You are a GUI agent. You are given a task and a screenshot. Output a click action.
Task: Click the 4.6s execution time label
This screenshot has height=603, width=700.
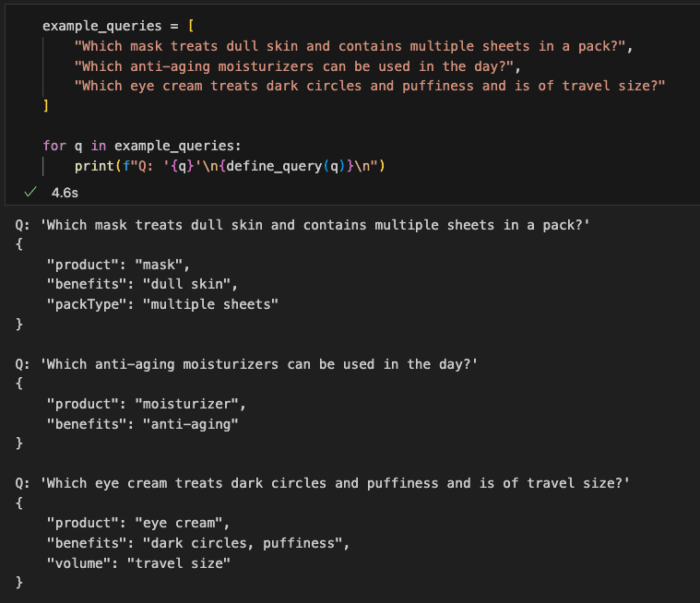[65, 193]
